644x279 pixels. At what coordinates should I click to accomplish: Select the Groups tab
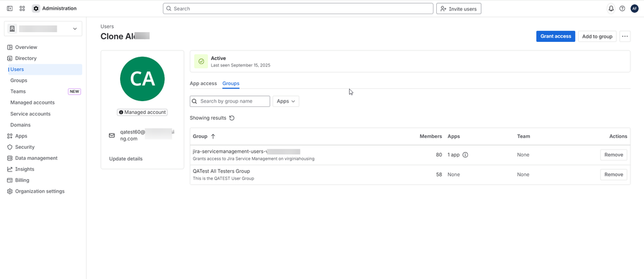click(230, 83)
